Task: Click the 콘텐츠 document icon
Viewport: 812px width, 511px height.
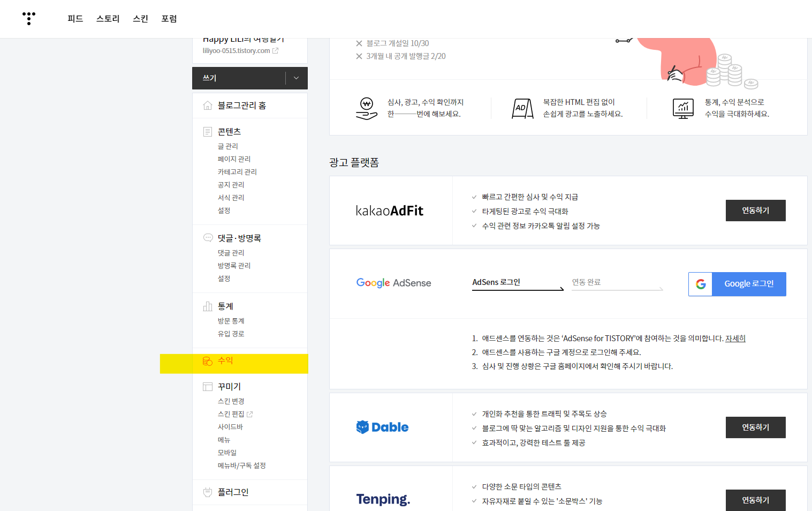Action: click(208, 132)
